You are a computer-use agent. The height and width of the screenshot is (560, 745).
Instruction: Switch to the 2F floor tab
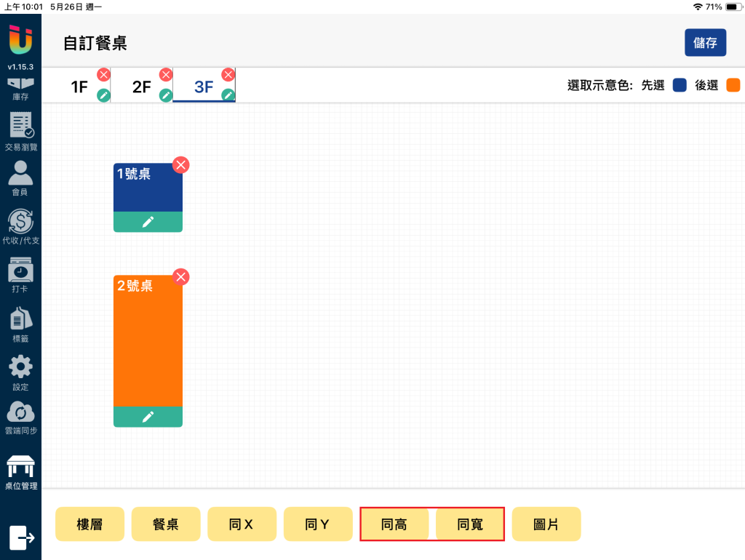click(x=142, y=87)
